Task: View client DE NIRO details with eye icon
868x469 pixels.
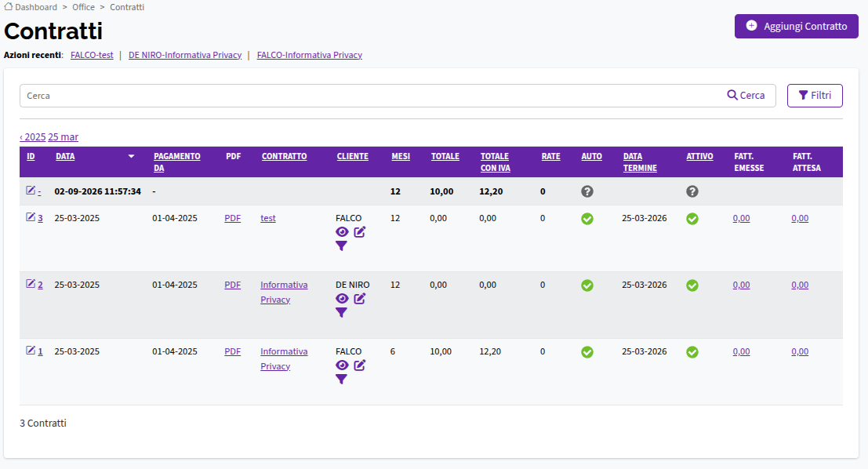Action: [342, 299]
